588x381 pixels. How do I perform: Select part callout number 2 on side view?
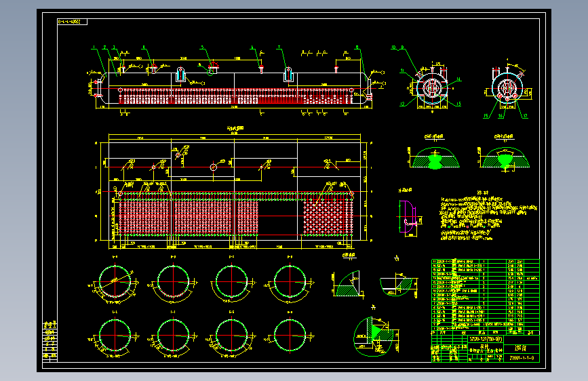(104, 47)
